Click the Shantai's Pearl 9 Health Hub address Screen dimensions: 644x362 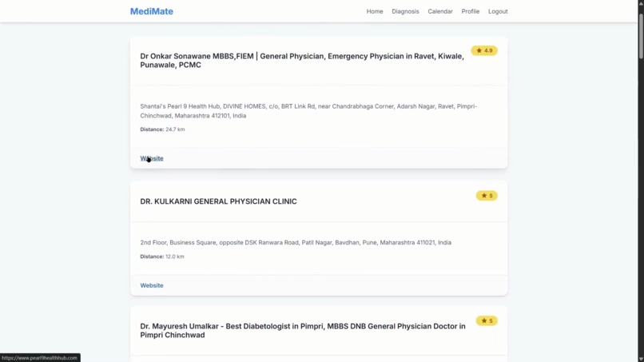point(308,111)
